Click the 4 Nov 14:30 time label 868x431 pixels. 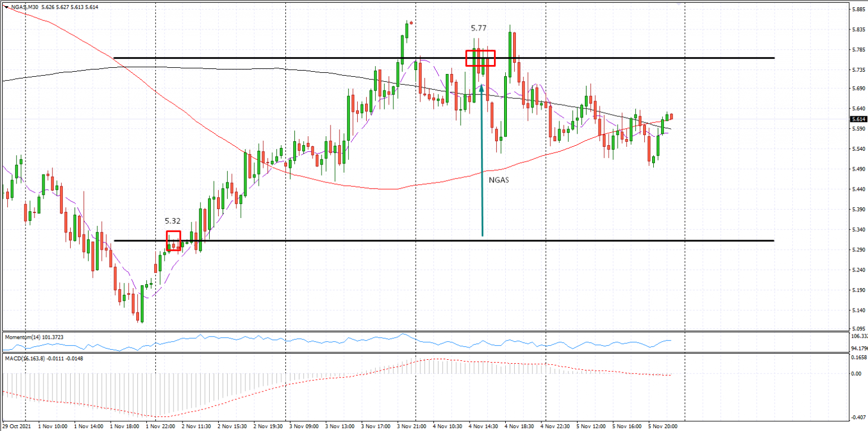point(483,426)
